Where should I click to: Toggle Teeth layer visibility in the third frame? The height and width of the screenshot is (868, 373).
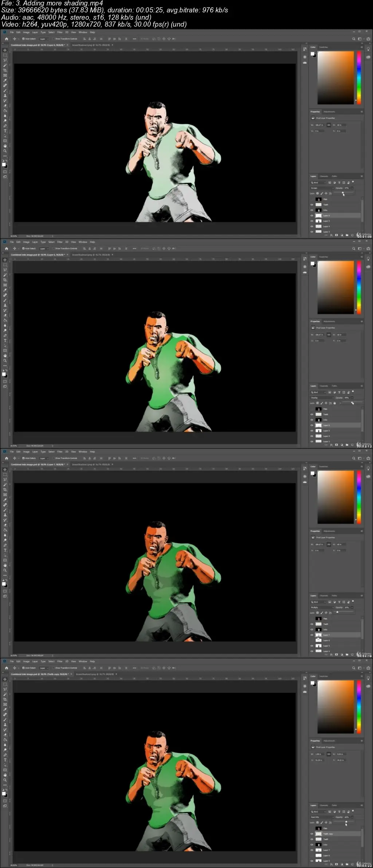[312, 624]
